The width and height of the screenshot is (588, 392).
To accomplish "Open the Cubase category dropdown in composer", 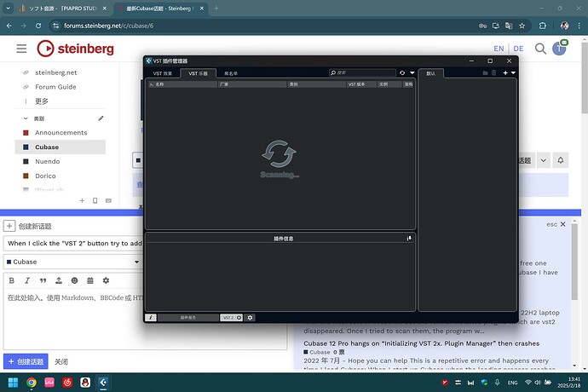I will [x=72, y=262].
